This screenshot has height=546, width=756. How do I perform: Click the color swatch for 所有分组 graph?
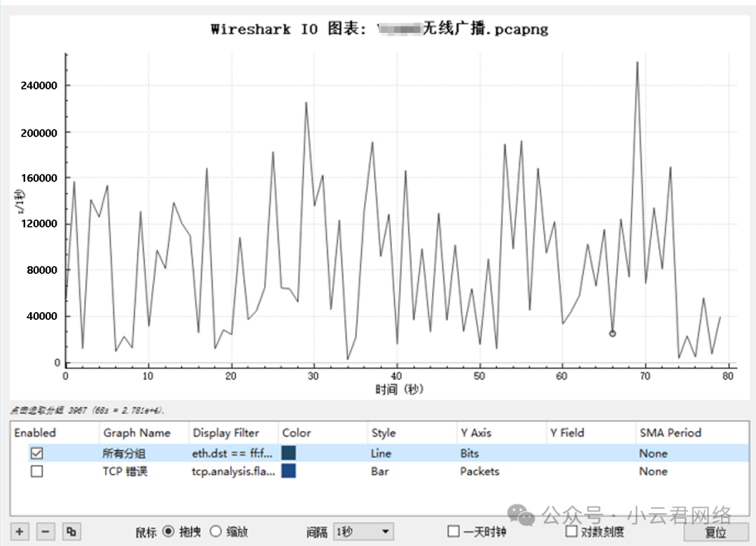(288, 454)
